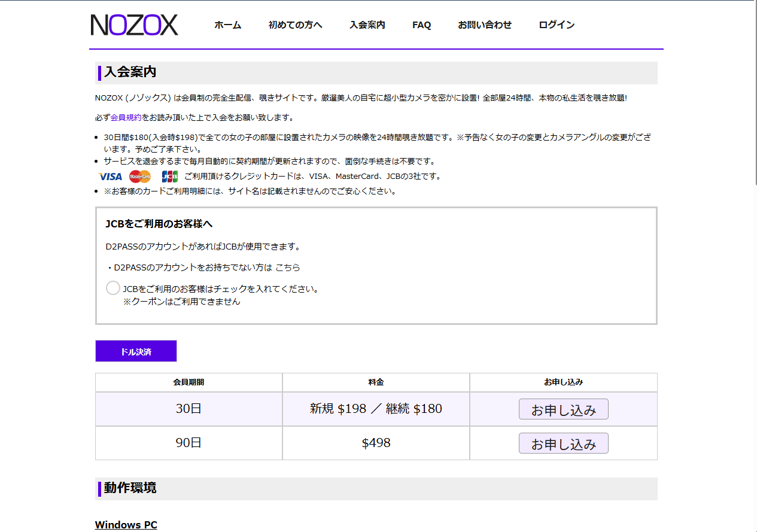This screenshot has width=757, height=532.
Task: Open the ホーム menu item
Action: 227,25
